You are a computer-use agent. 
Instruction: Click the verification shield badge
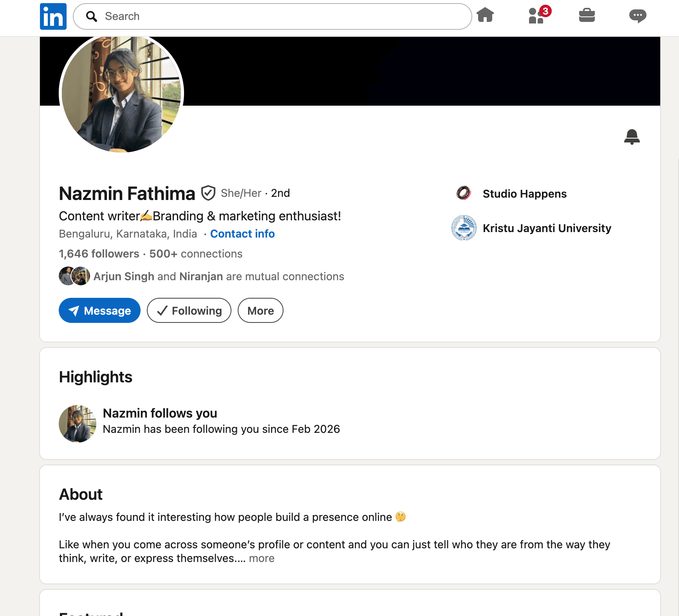pyautogui.click(x=208, y=193)
